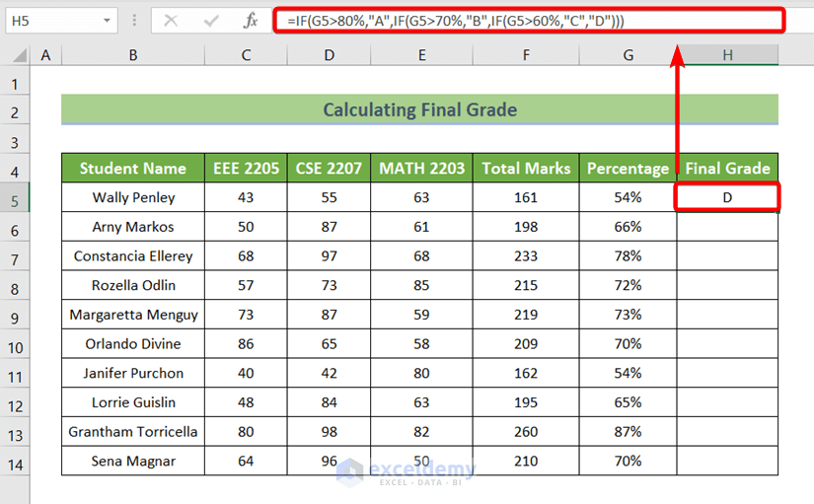
Task: Click empty Final Grade cell for Arny Markos
Action: click(728, 227)
